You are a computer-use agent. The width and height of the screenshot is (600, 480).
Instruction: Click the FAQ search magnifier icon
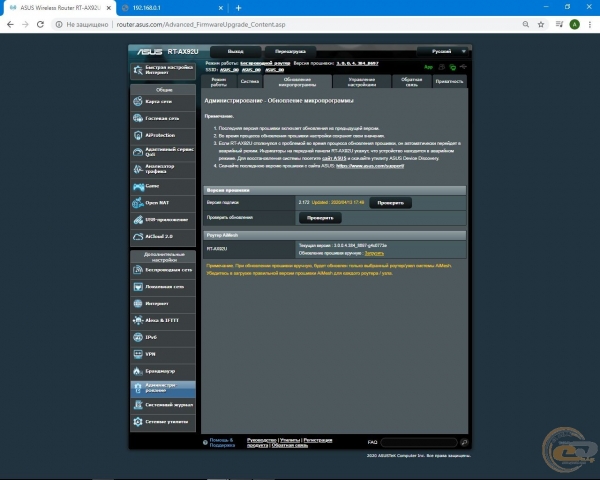[x=464, y=442]
